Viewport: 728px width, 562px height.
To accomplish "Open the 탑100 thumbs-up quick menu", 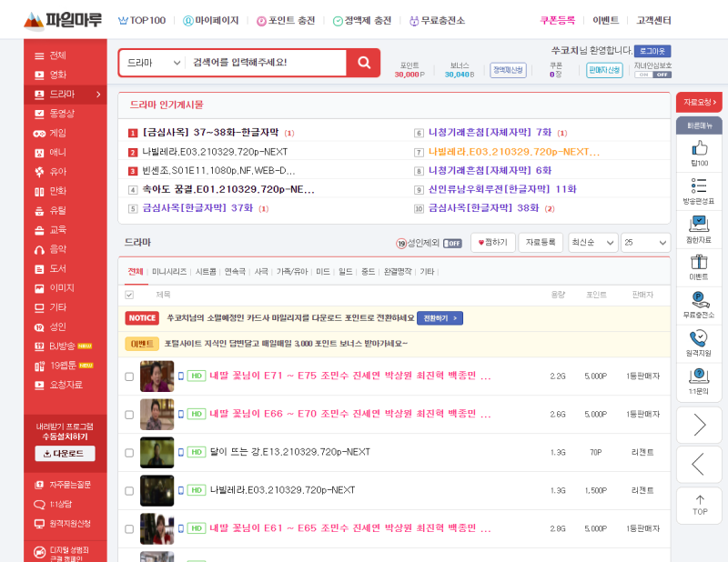I will [x=699, y=153].
